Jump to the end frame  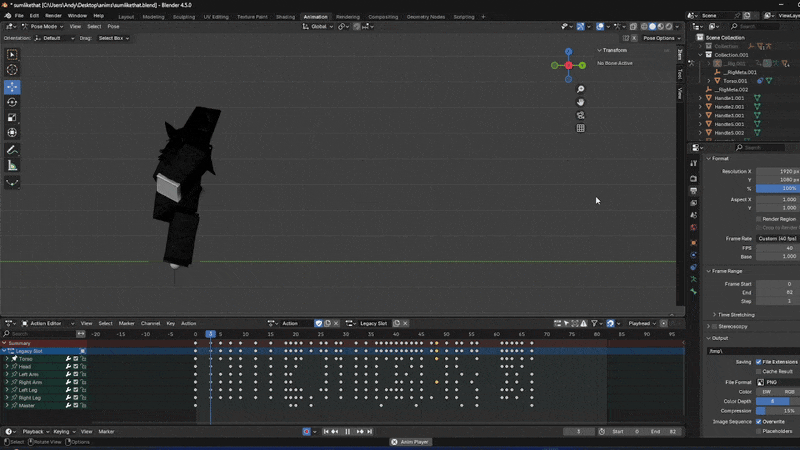click(x=369, y=432)
